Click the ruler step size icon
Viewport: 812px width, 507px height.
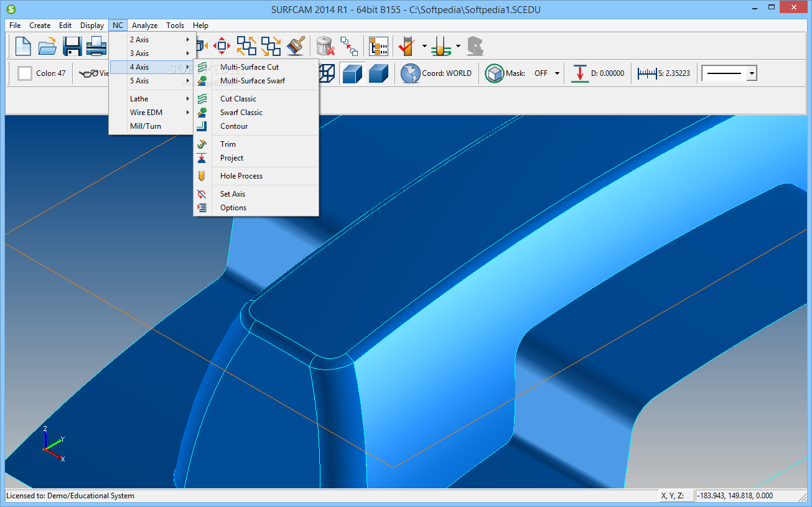click(646, 73)
